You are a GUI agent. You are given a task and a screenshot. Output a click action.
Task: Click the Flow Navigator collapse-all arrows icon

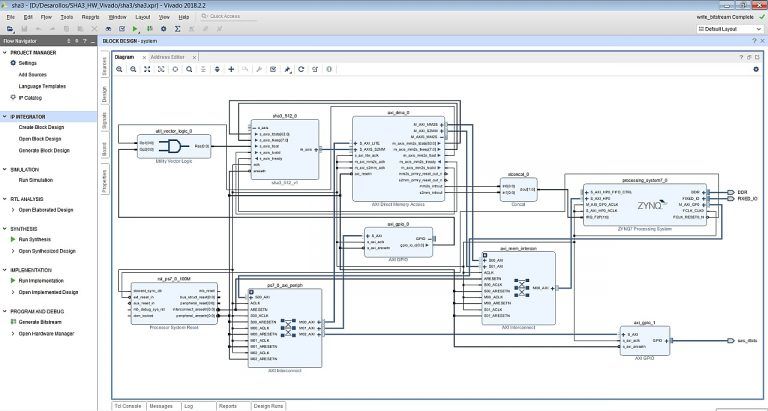pyautogui.click(x=69, y=41)
